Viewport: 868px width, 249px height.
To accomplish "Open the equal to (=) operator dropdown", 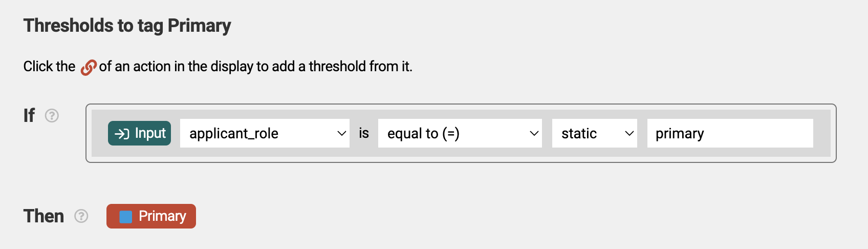I will [460, 133].
